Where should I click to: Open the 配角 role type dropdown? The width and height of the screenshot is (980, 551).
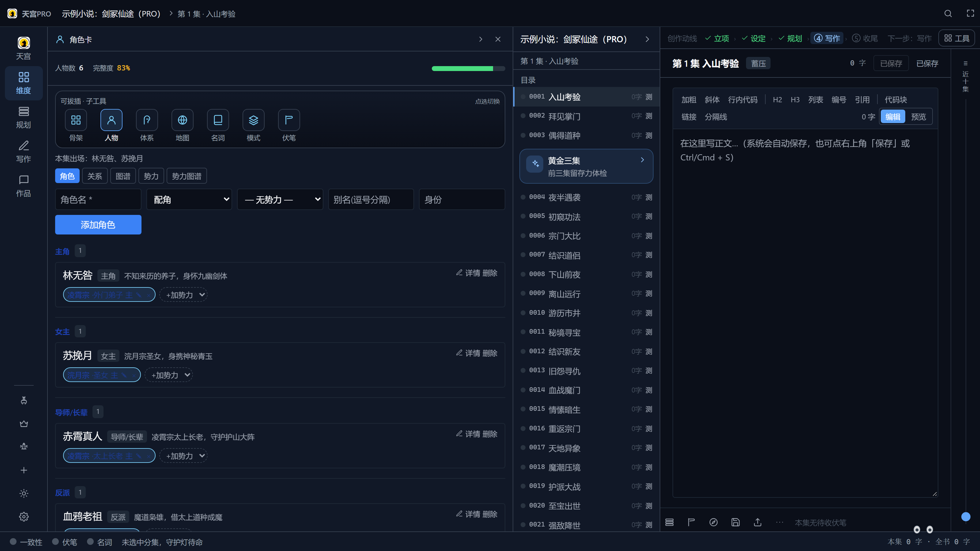tap(189, 199)
